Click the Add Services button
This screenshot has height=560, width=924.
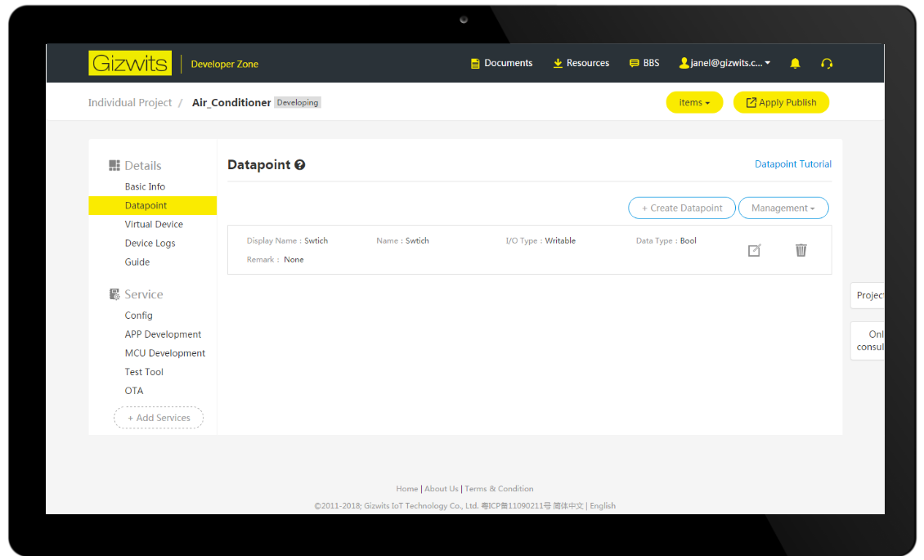click(x=158, y=417)
